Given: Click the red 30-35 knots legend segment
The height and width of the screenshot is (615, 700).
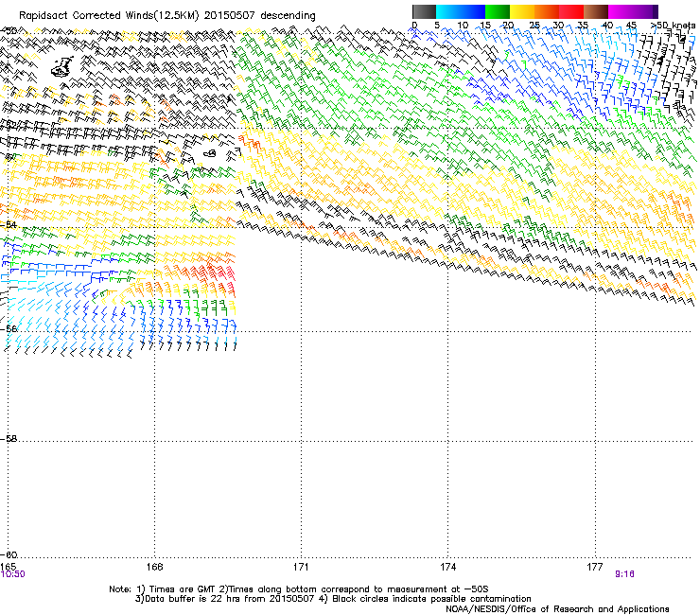Looking at the screenshot, I should 571,11.
